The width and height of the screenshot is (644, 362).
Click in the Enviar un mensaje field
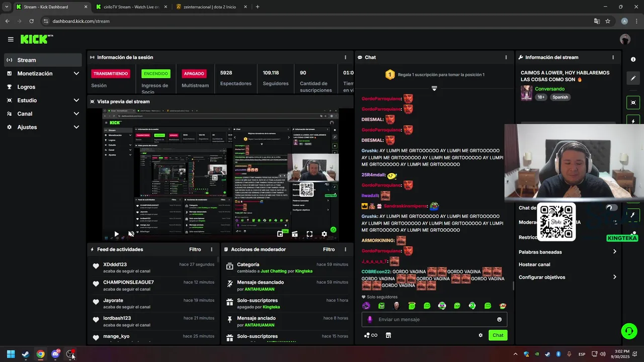coord(434,319)
